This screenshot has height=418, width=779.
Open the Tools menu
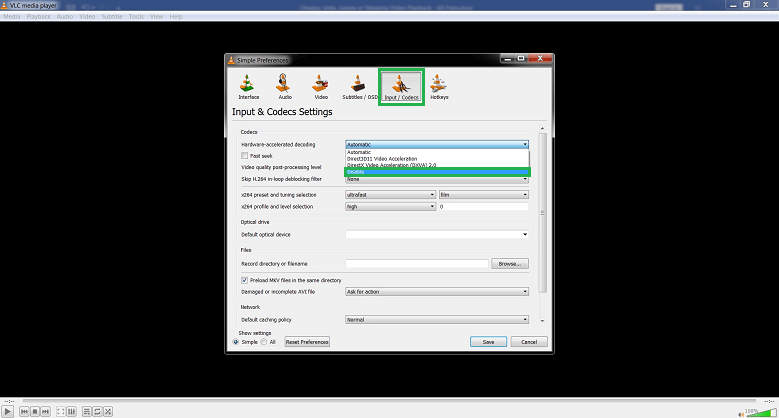[136, 16]
